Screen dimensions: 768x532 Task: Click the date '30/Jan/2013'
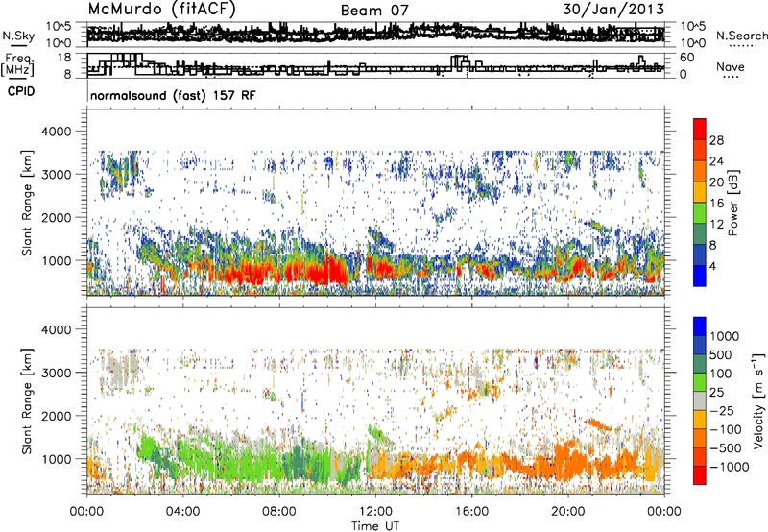coord(613,10)
